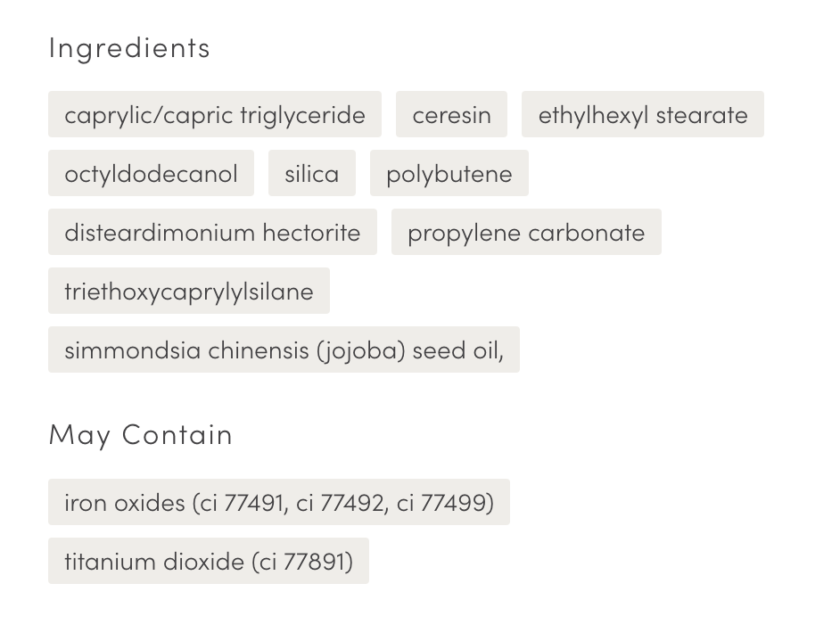The height and width of the screenshot is (633, 840).
Task: Select the triethoxycaprylylsilane ingredient tag
Action: click(x=188, y=291)
